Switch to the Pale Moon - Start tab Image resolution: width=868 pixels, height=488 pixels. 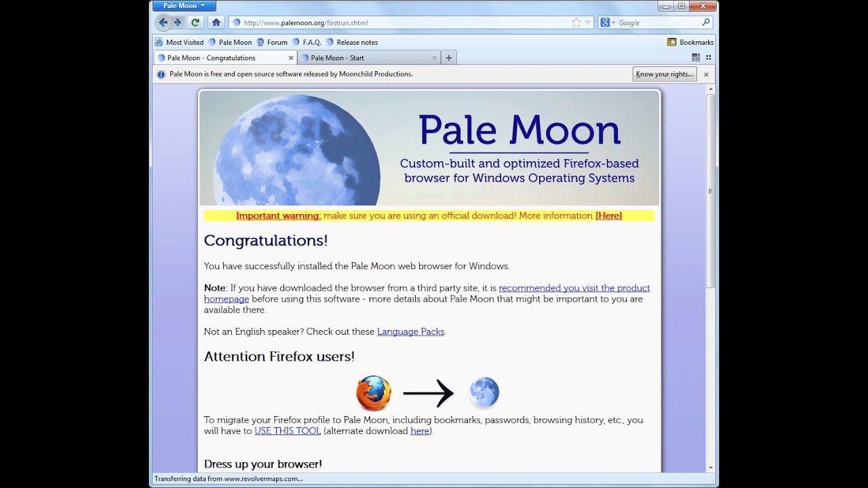pyautogui.click(x=369, y=58)
